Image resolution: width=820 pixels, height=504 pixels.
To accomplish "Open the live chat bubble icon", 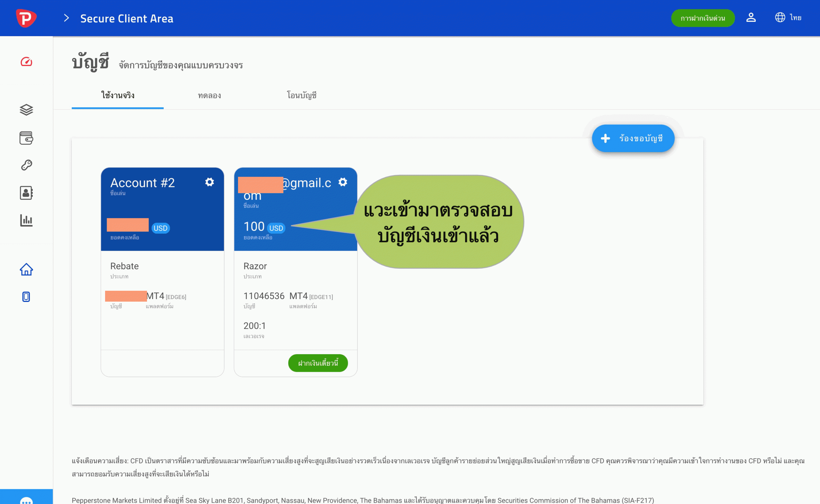I will pyautogui.click(x=26, y=501).
